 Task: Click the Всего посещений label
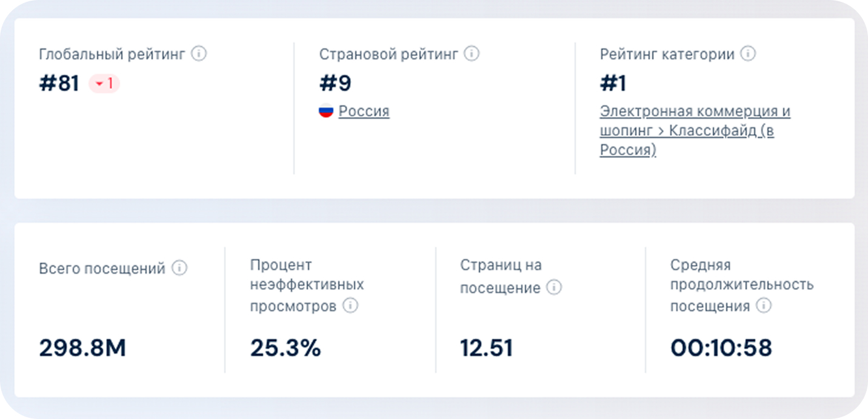pyautogui.click(x=102, y=268)
